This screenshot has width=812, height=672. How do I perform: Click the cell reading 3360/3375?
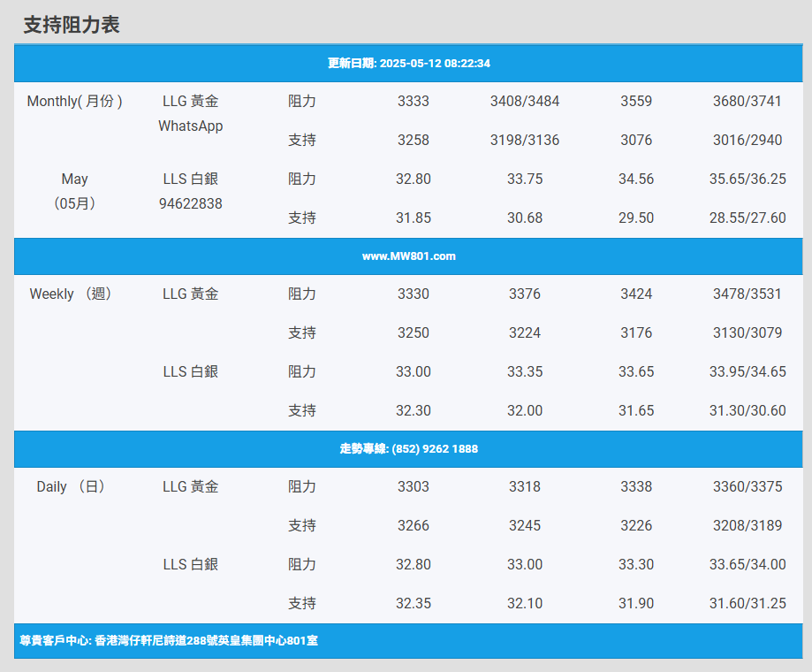(747, 486)
